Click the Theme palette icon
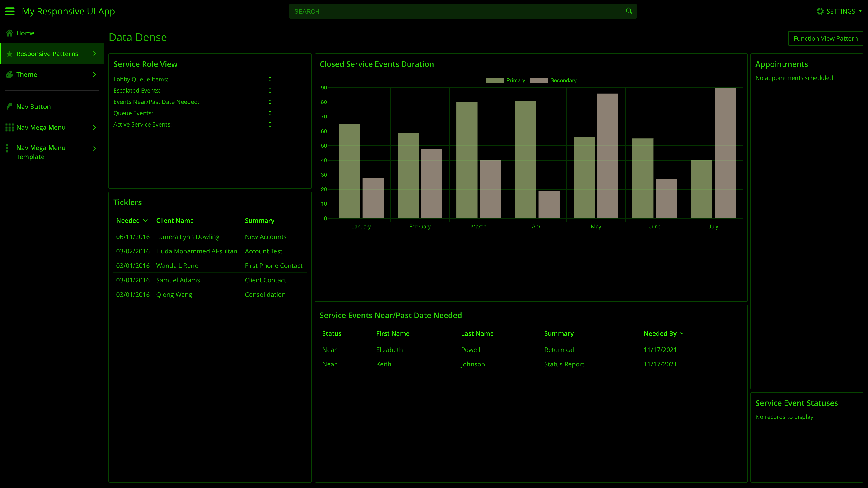 pos(9,74)
